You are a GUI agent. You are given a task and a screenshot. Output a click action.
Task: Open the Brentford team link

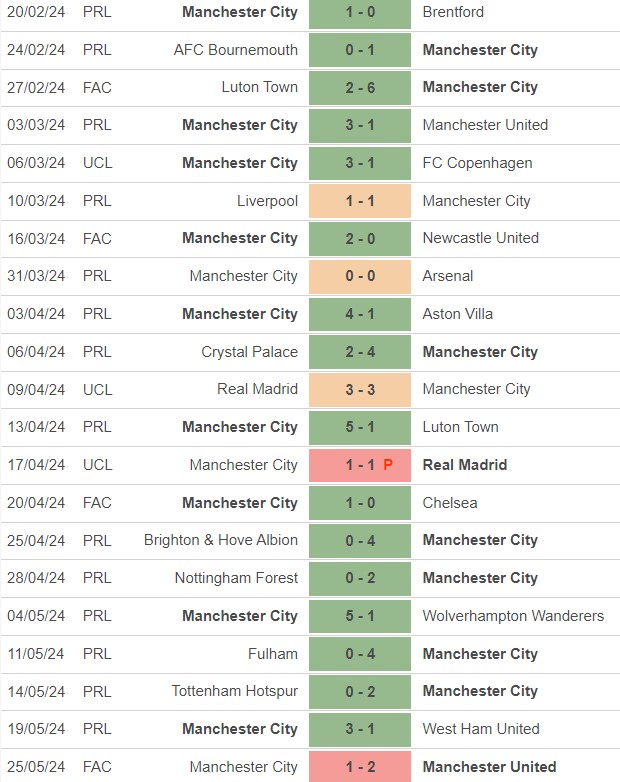[453, 12]
